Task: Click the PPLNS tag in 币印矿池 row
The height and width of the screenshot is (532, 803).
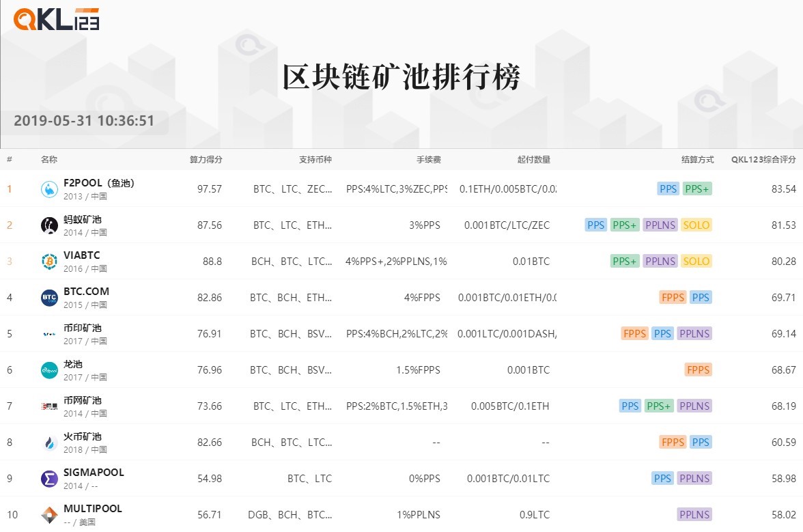Action: coord(694,334)
